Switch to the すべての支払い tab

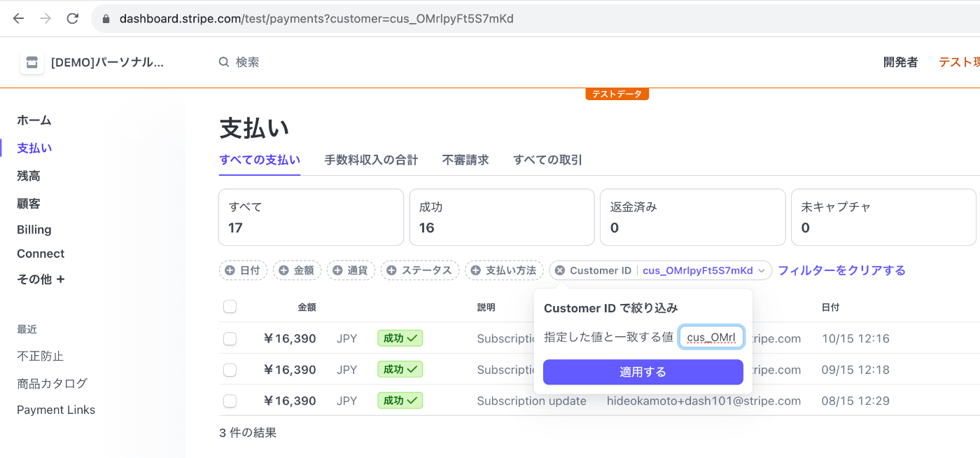point(260,160)
